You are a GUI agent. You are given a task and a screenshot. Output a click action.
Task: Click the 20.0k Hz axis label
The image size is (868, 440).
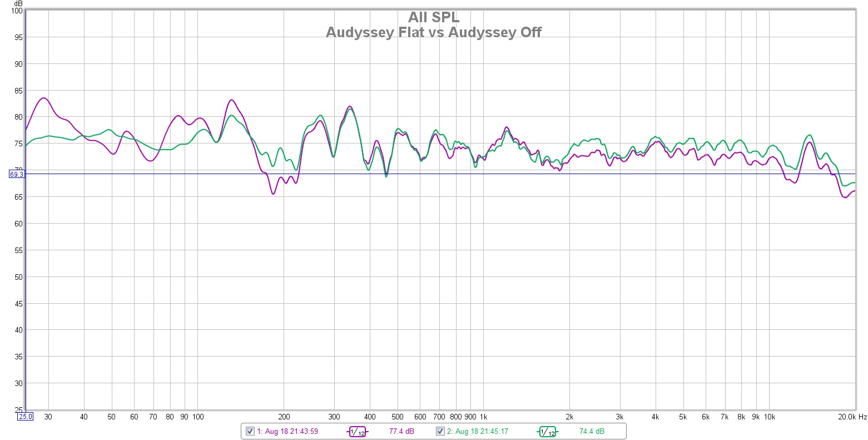click(852, 417)
